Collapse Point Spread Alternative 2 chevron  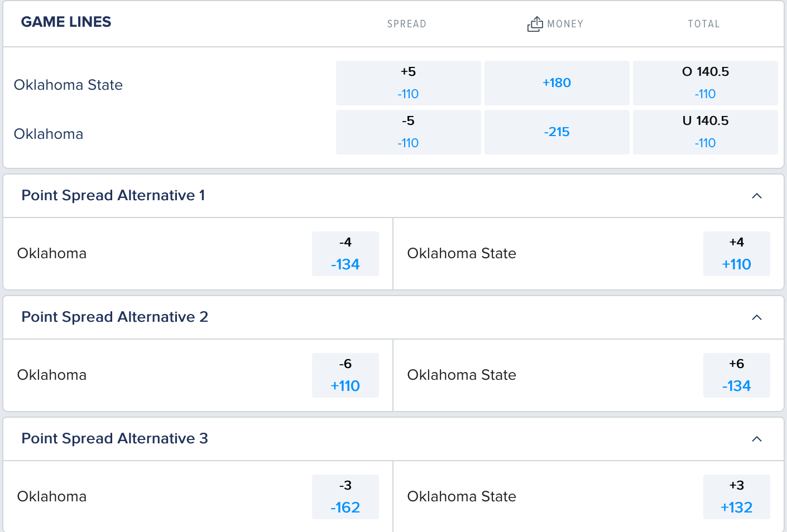click(x=757, y=317)
